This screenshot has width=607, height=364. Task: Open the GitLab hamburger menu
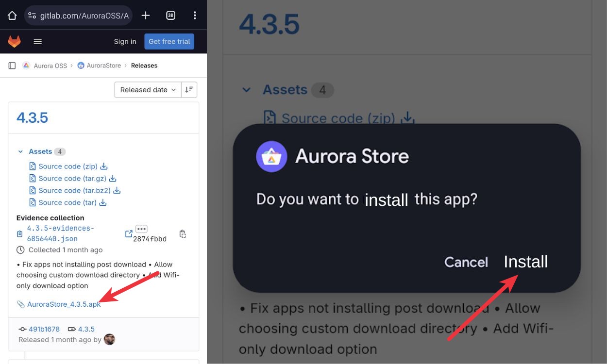coord(37,41)
